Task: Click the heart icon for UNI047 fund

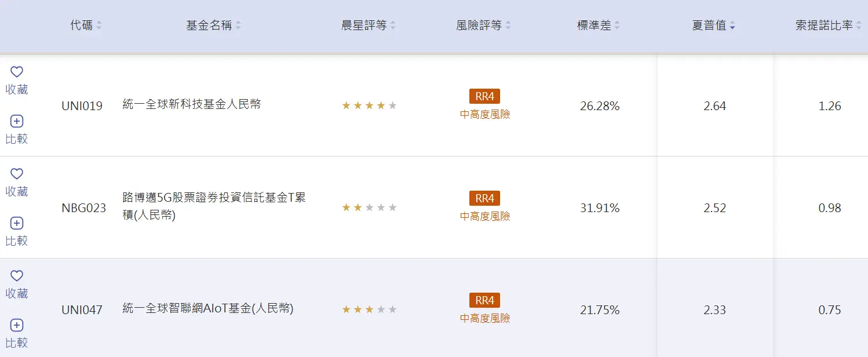Action: (x=17, y=276)
